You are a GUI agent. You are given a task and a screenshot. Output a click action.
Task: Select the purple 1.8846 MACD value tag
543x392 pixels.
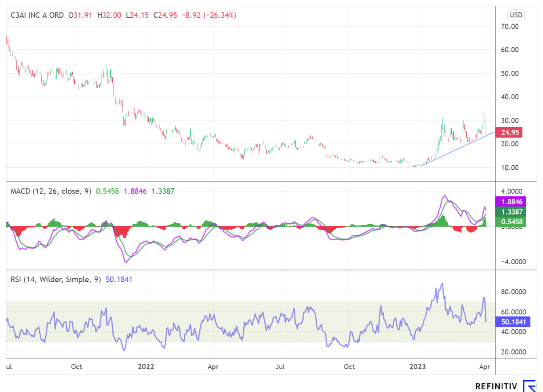tap(511, 202)
